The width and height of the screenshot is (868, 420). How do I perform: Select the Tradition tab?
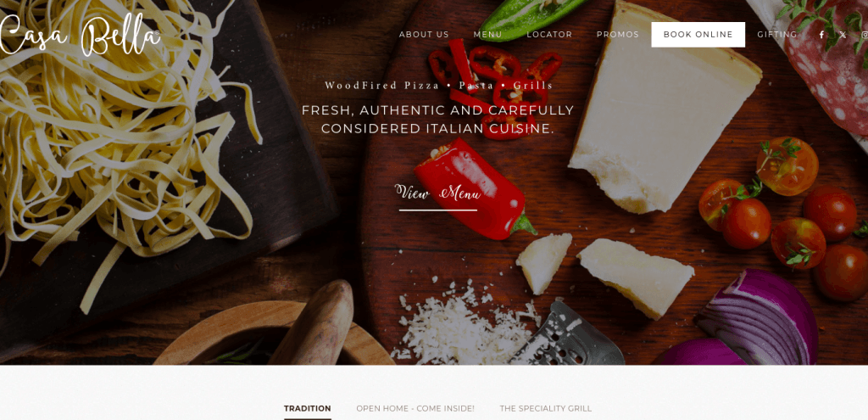point(307,408)
